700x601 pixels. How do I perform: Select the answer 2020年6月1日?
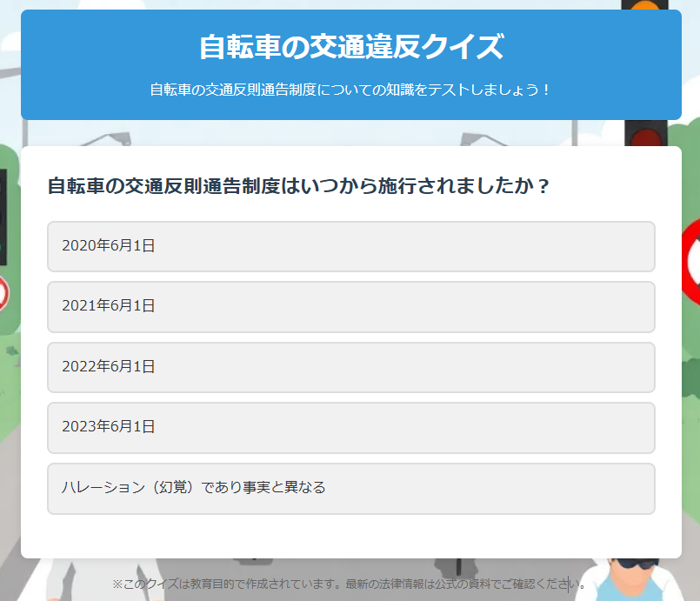tap(350, 246)
